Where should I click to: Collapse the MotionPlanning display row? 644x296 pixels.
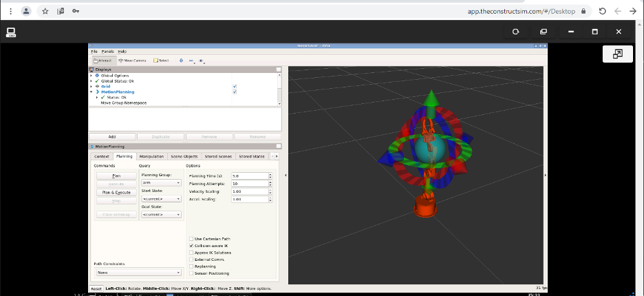point(92,92)
